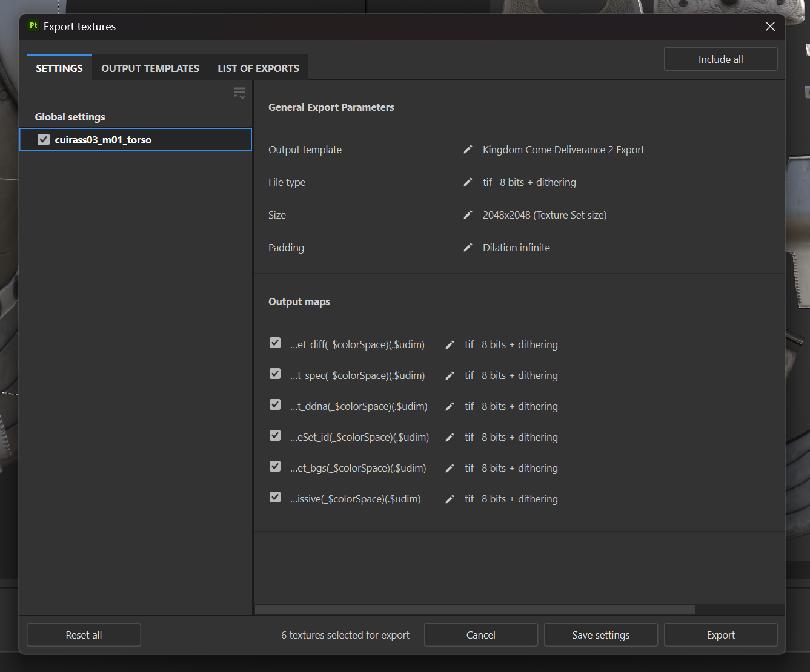
Task: Edit the Size pencil icon
Action: [x=468, y=215]
